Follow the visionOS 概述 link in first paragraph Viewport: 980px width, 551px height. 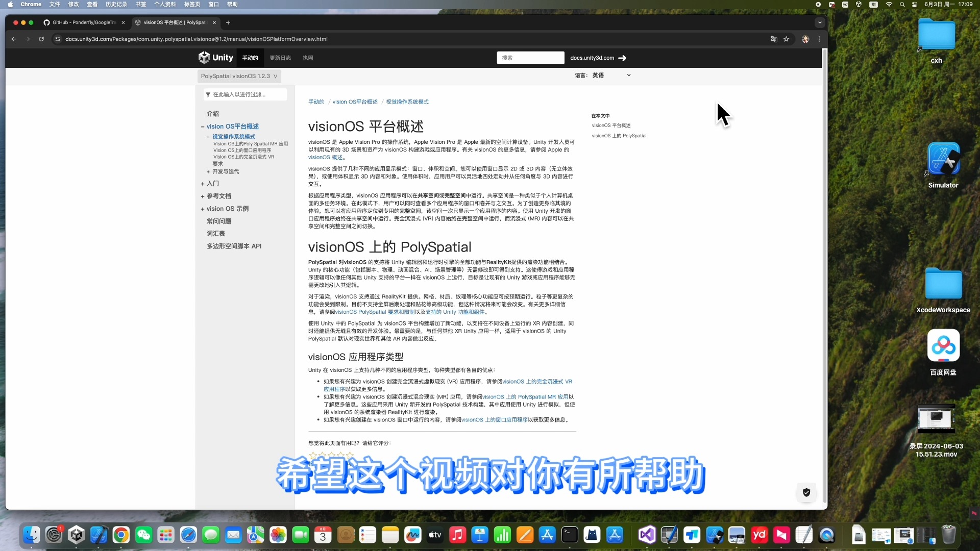pos(325,158)
